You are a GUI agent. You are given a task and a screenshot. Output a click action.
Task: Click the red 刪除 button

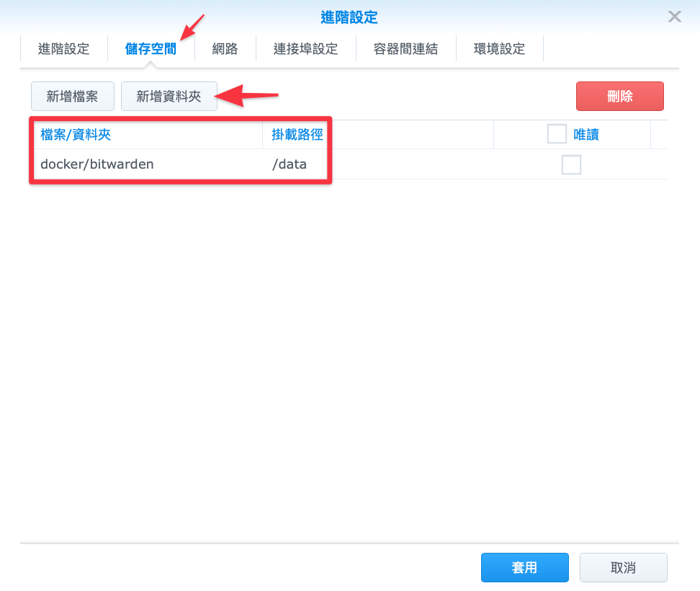point(619,96)
